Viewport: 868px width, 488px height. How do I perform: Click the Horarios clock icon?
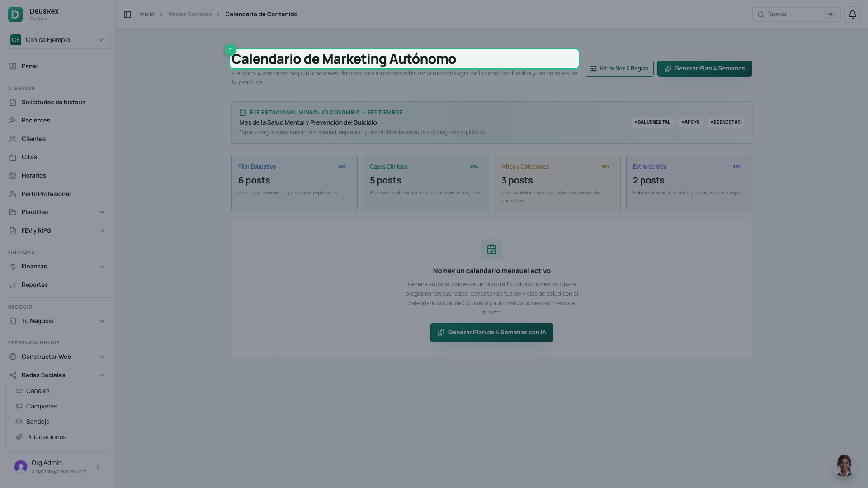point(13,176)
